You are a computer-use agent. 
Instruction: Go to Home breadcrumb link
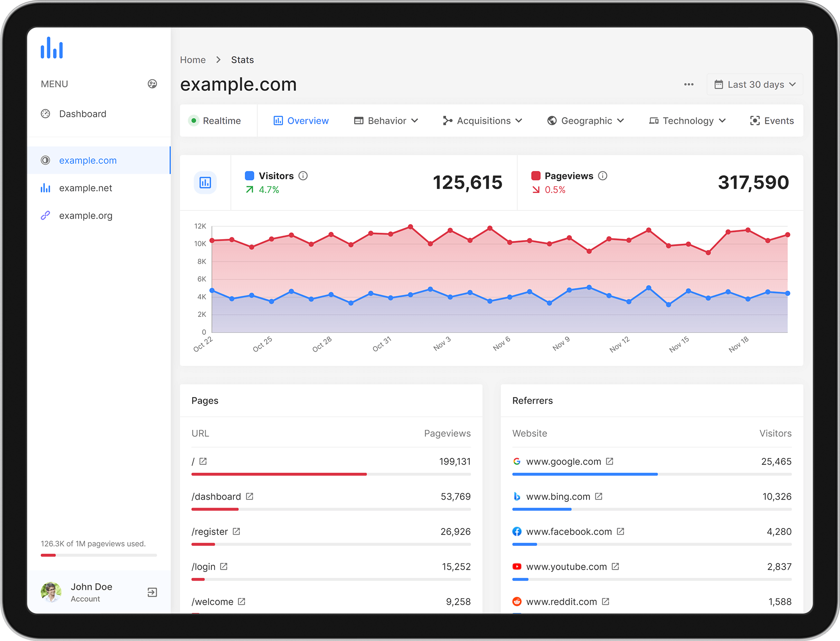[193, 60]
